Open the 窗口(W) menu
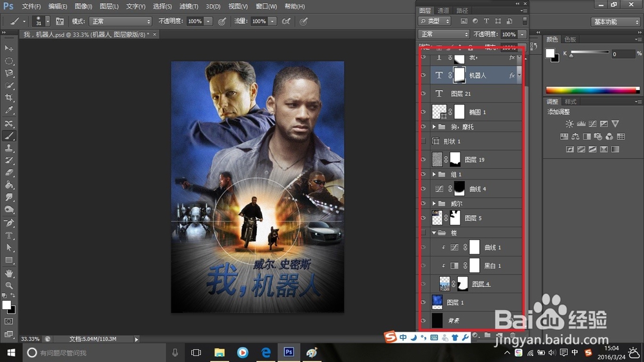This screenshot has width=644, height=362. pyautogui.click(x=266, y=6)
